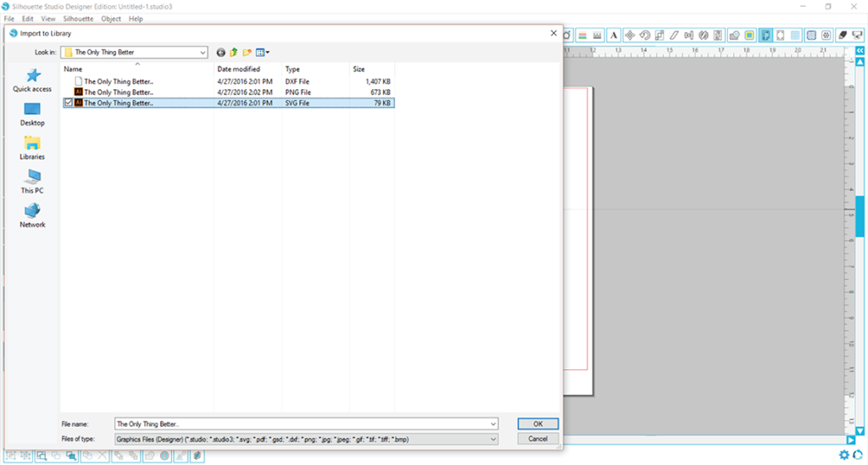Open the Nesting panel icon
This screenshot has width=868, height=465.
coord(718,36)
